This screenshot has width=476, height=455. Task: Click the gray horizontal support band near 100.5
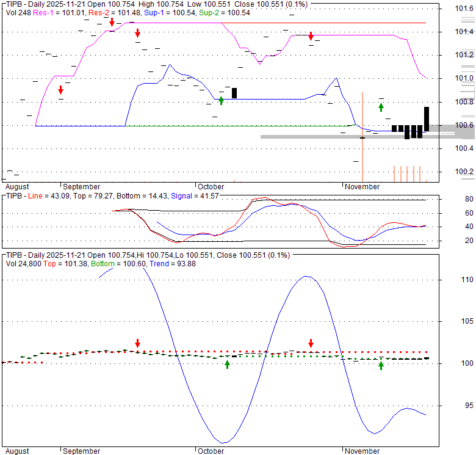pos(305,137)
